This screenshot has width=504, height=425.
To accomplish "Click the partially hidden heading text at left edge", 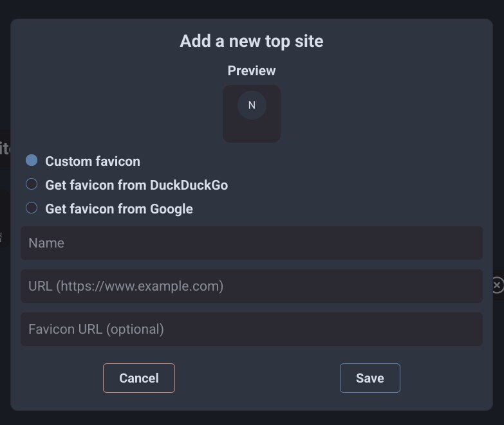I will (x=5, y=149).
